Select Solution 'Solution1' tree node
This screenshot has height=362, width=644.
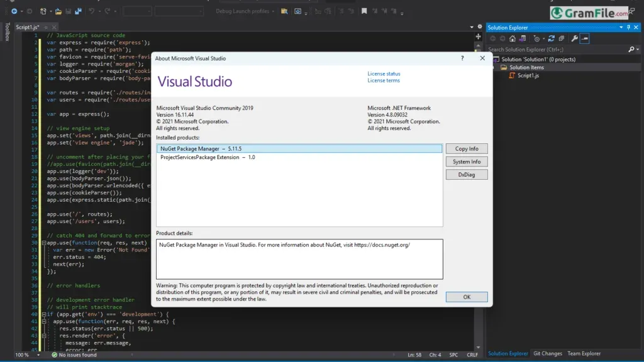click(538, 60)
